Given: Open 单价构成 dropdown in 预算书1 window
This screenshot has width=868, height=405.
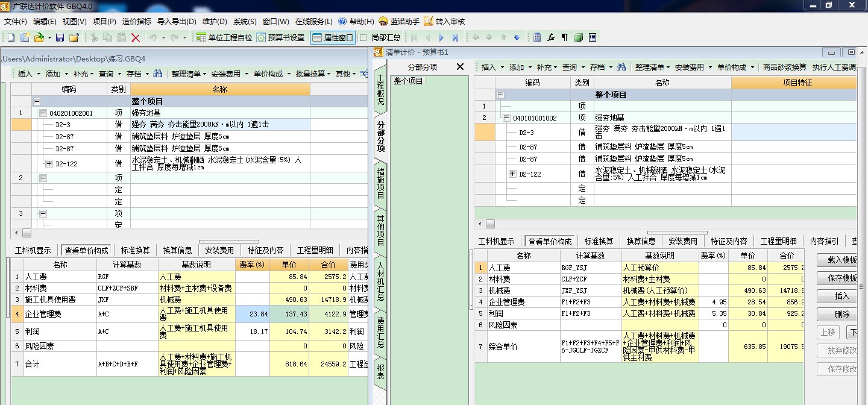Looking at the screenshot, I should click(x=735, y=67).
